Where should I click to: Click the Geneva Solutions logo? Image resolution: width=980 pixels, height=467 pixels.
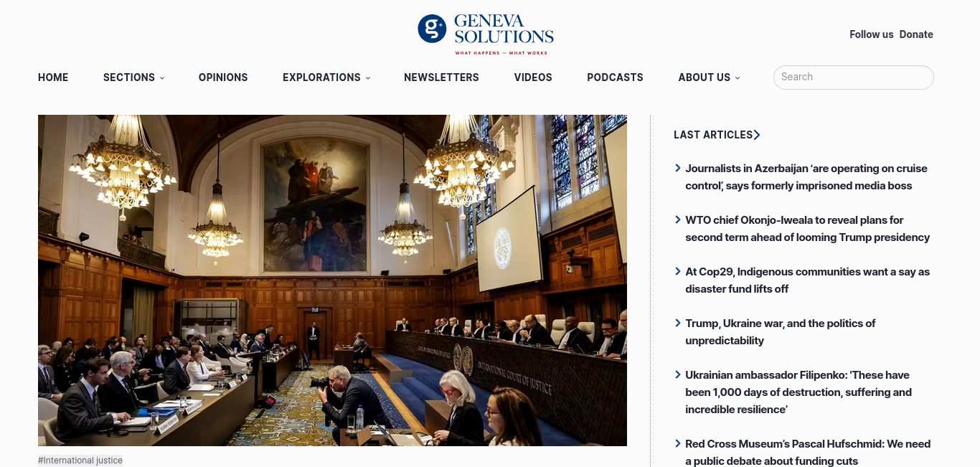486,34
